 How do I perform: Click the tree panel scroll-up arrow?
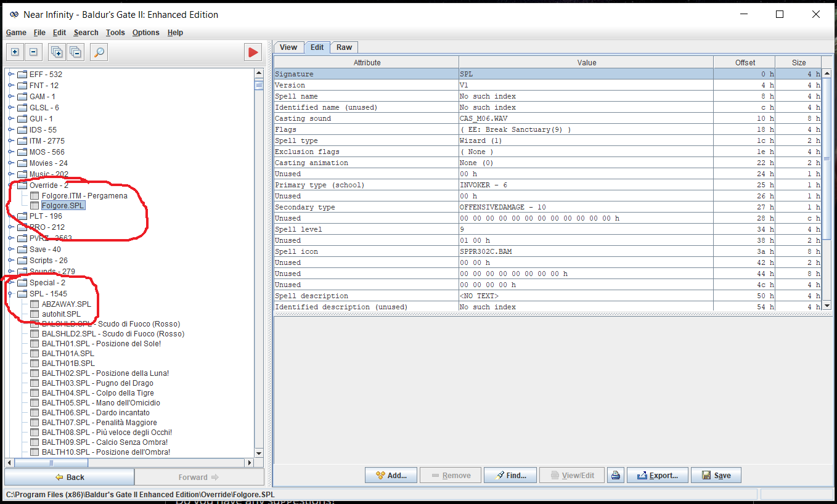(x=259, y=73)
